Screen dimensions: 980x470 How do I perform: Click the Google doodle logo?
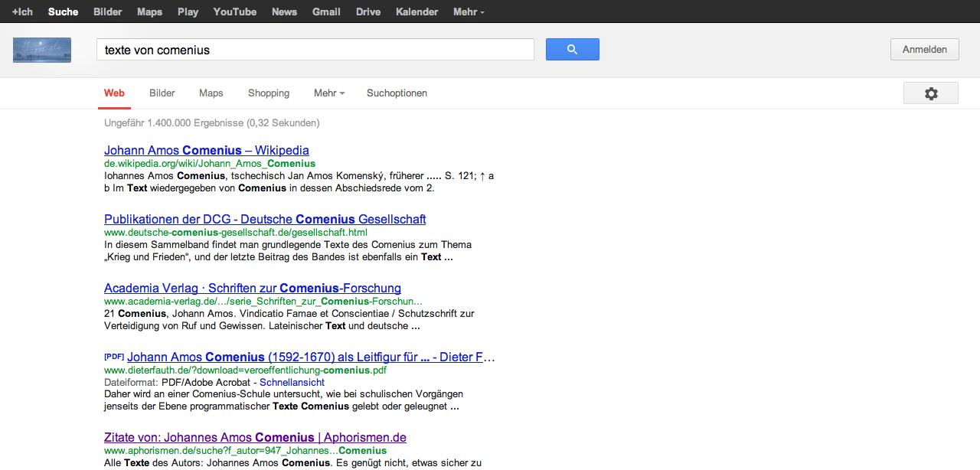tap(42, 50)
